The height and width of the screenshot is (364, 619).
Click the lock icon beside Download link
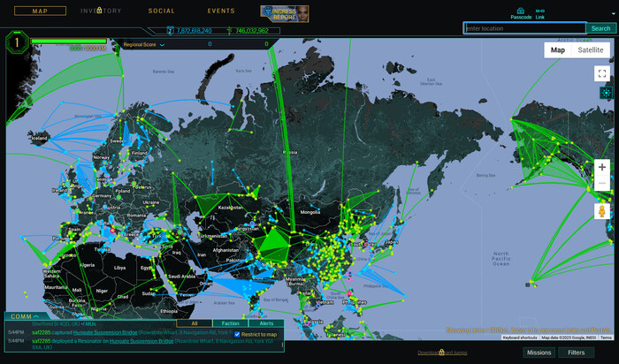(x=442, y=352)
